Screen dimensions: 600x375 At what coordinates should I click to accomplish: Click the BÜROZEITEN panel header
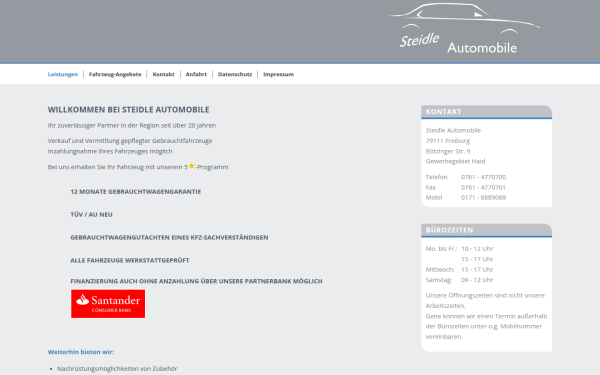(486, 230)
